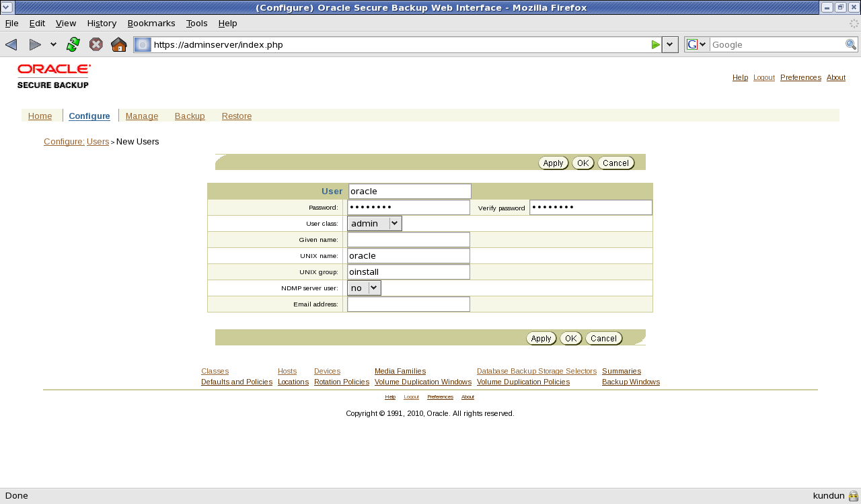
Task: Focus the Password field
Action: pos(408,208)
